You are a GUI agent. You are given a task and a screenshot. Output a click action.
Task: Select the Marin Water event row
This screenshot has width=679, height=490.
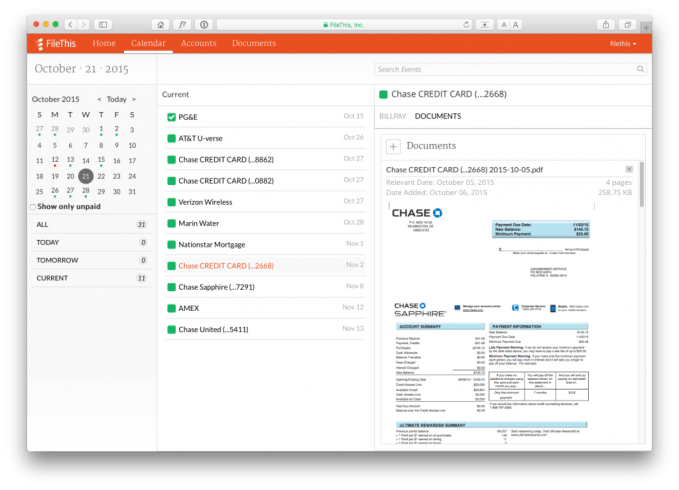[x=265, y=223]
